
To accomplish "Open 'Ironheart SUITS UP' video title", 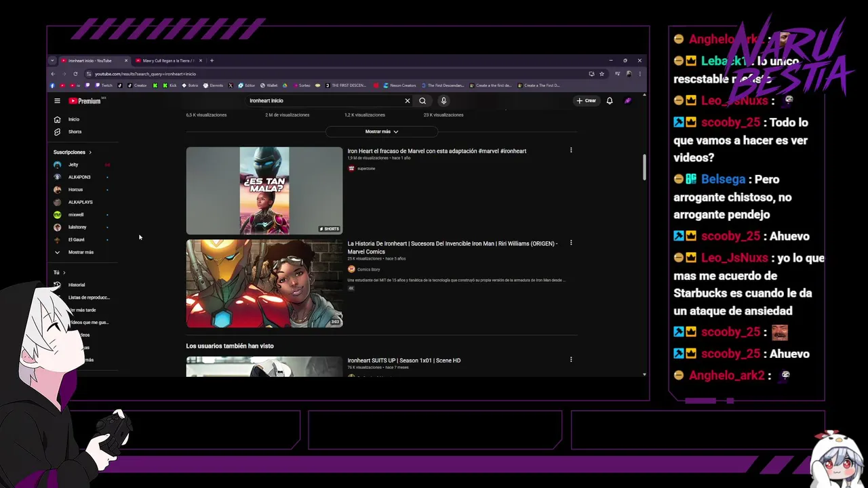I will click(404, 361).
